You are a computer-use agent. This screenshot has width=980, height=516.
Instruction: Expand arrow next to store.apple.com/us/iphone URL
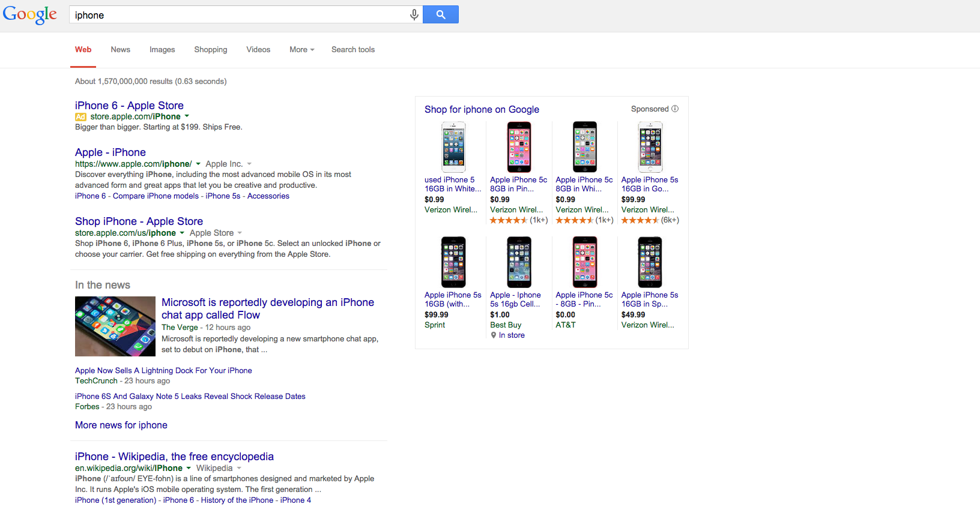[x=182, y=233]
